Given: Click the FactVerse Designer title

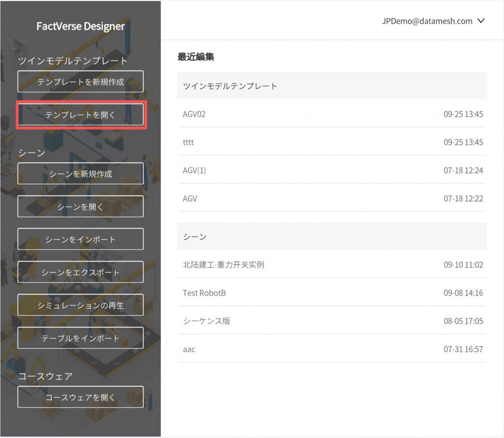Looking at the screenshot, I should (x=80, y=26).
